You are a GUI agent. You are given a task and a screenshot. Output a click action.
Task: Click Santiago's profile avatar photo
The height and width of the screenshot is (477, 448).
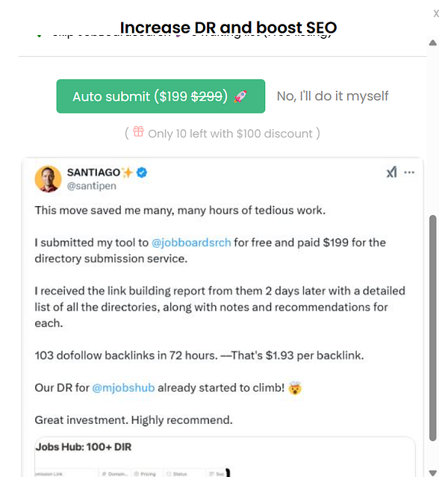pyautogui.click(x=48, y=179)
